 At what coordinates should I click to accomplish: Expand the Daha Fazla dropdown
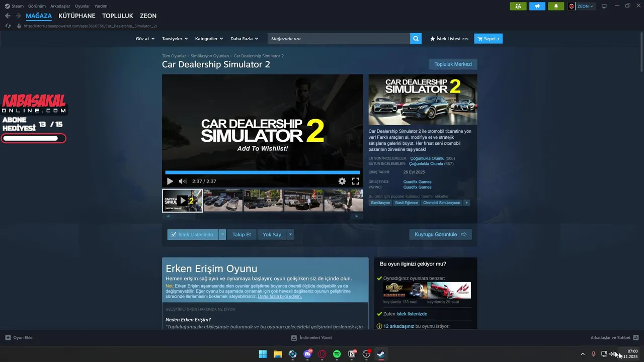(x=244, y=39)
